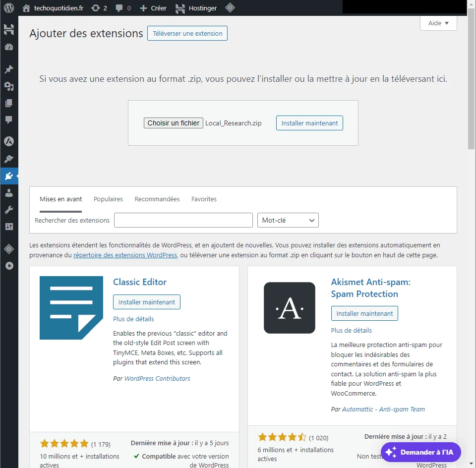
Task: Click the Ajouter des extensions heading
Action: (x=86, y=33)
